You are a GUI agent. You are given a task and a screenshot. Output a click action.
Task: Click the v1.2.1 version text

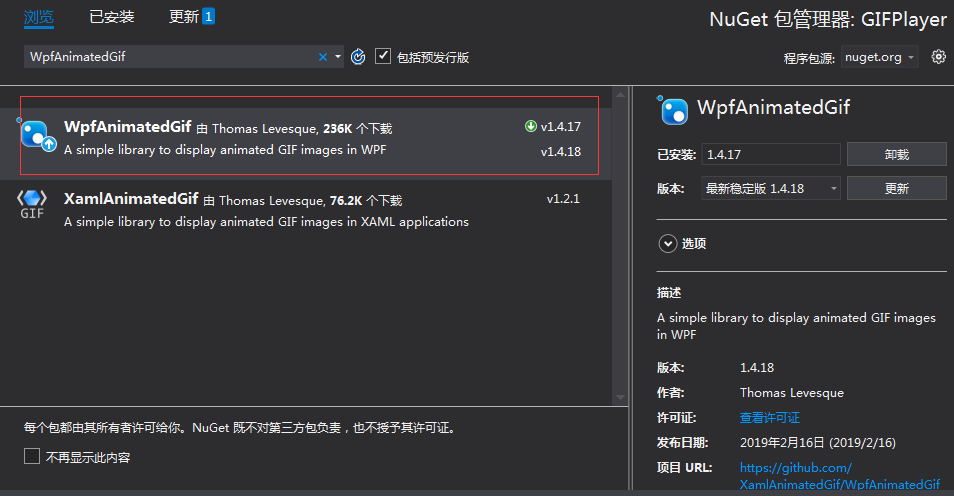563,199
